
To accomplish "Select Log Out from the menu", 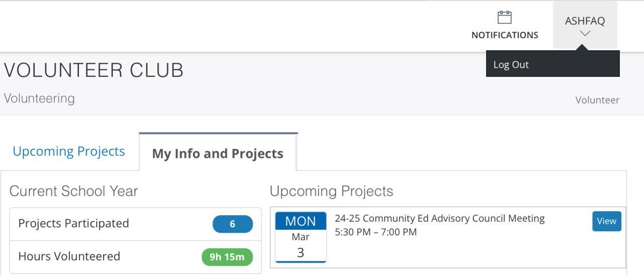I will click(511, 65).
